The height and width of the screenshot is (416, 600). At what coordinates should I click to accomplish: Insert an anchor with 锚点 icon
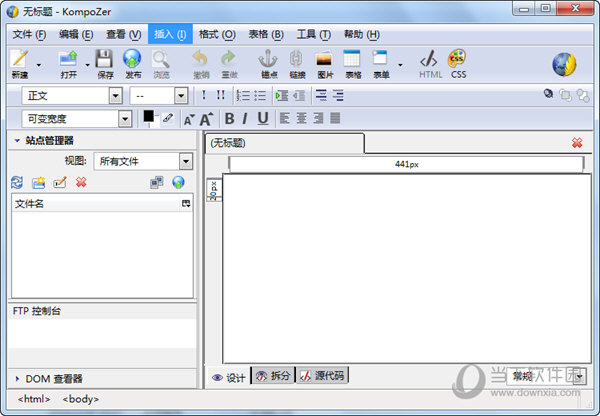[x=269, y=64]
